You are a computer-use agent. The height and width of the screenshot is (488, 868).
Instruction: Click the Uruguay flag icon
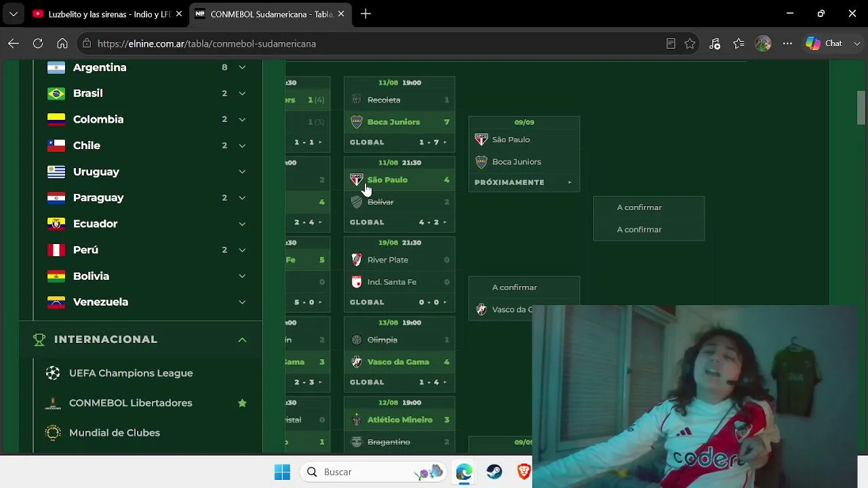tap(56, 171)
